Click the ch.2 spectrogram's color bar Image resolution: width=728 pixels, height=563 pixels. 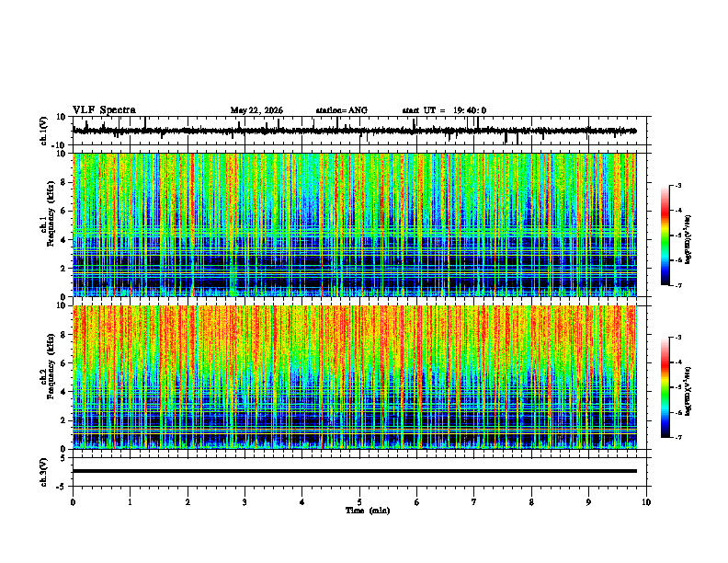pos(665,387)
